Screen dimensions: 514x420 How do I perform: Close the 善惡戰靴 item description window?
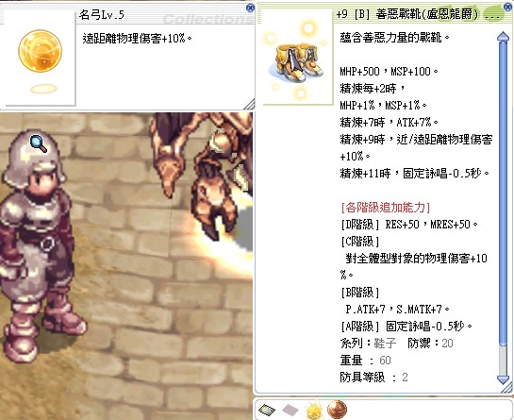509,7
